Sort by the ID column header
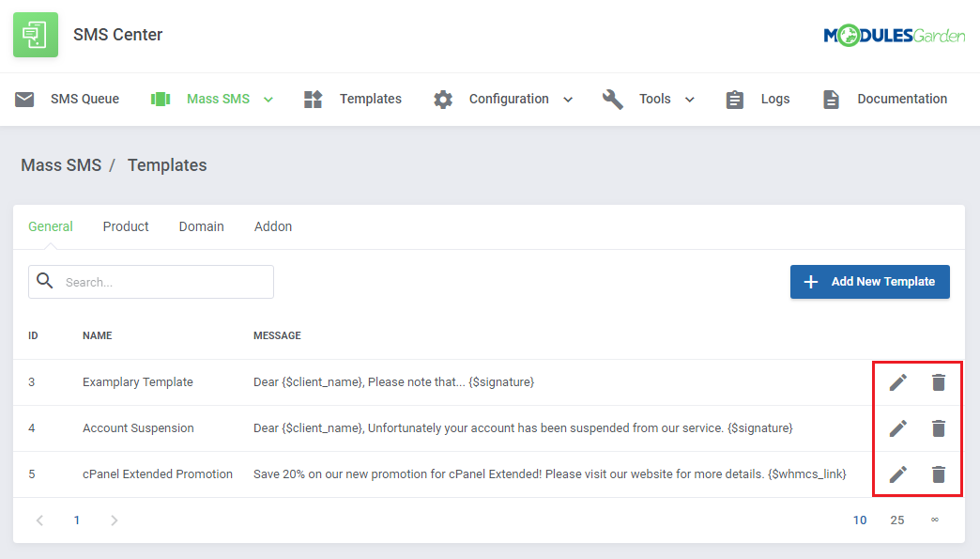 coord(33,335)
